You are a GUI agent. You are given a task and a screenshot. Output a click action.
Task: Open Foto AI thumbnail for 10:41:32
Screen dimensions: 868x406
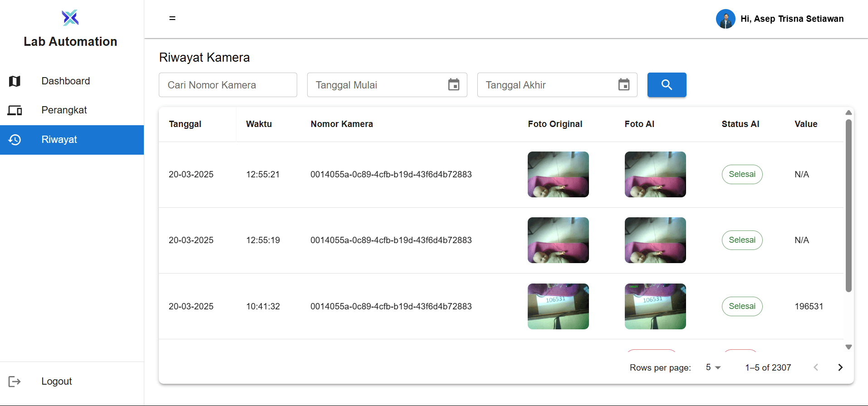(655, 307)
